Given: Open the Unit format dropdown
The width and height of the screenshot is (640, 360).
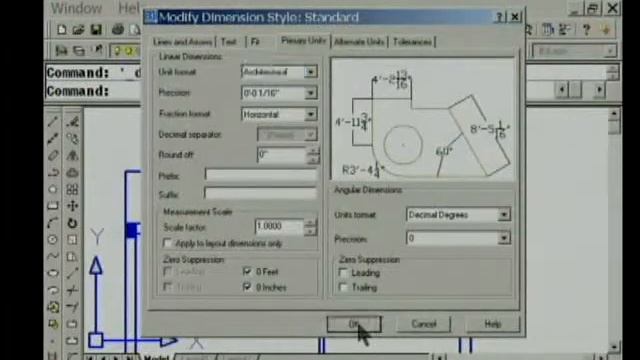Looking at the screenshot, I should pos(310,72).
